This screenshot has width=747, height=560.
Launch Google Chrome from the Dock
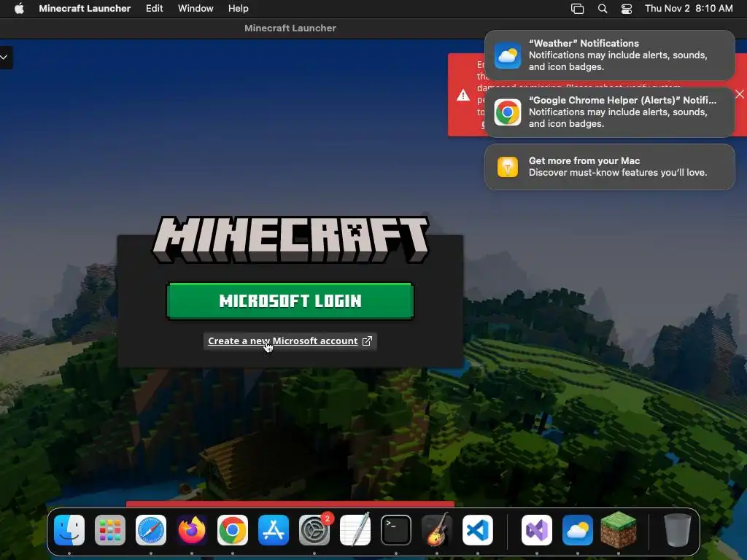233,530
